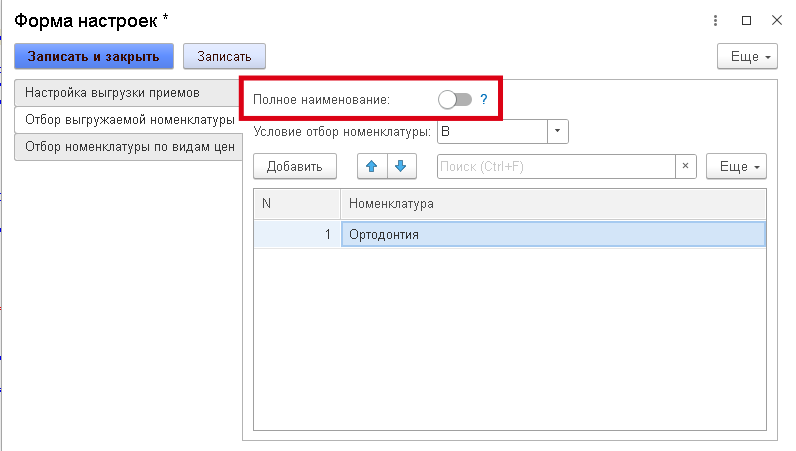Screen dimensions: 796x451
Task: Switch to 'Отбор номенклатуры по видам цен' tab
Action: 128,147
